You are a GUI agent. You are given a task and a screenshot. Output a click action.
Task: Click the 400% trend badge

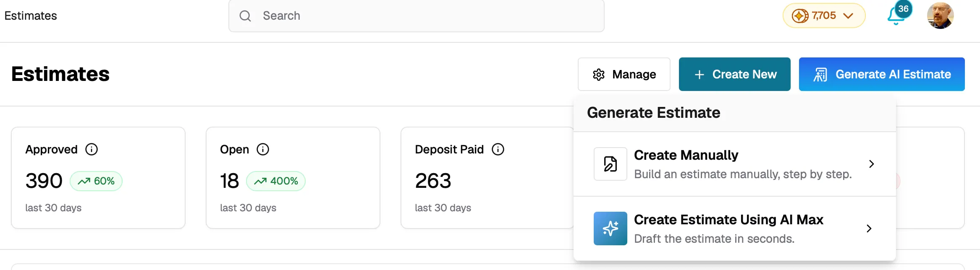point(276,181)
